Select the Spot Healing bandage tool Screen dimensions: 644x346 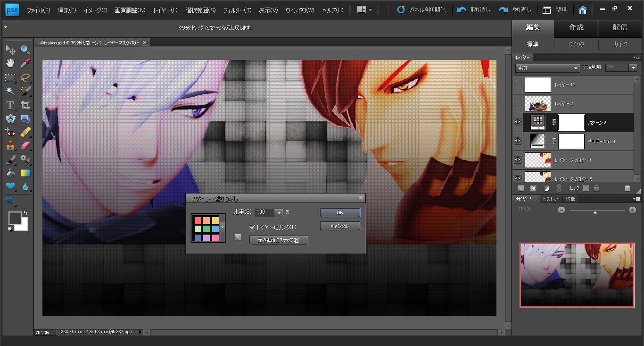[25, 132]
